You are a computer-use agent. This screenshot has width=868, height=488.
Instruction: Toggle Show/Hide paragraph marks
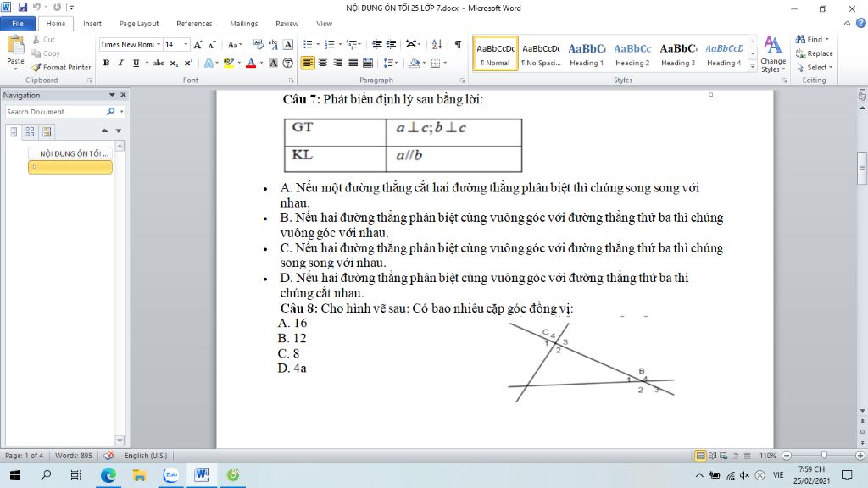click(458, 44)
